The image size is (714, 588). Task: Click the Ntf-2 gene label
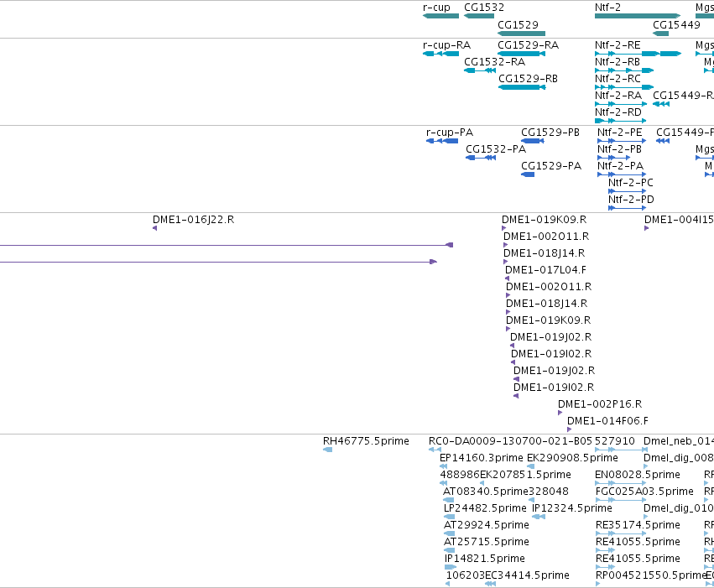point(607,8)
